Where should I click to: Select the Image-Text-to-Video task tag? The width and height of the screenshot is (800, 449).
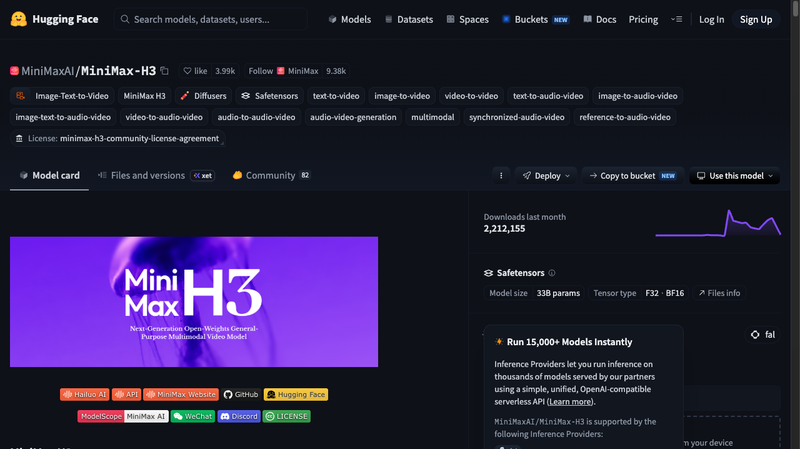tap(62, 96)
